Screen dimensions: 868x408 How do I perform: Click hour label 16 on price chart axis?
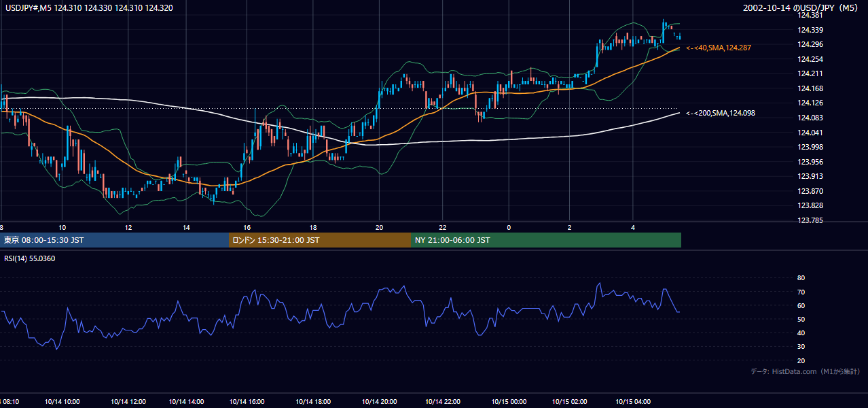click(247, 227)
